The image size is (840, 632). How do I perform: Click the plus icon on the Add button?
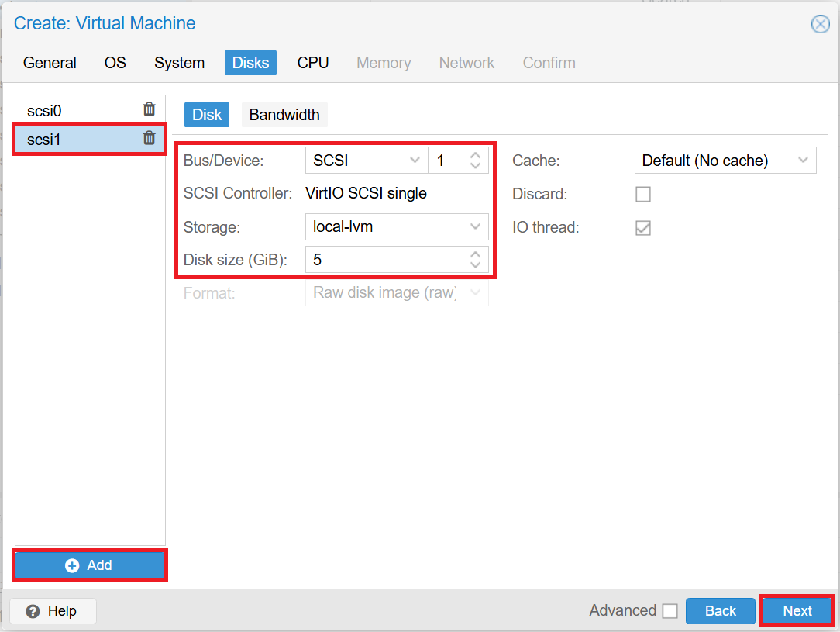(x=71, y=565)
